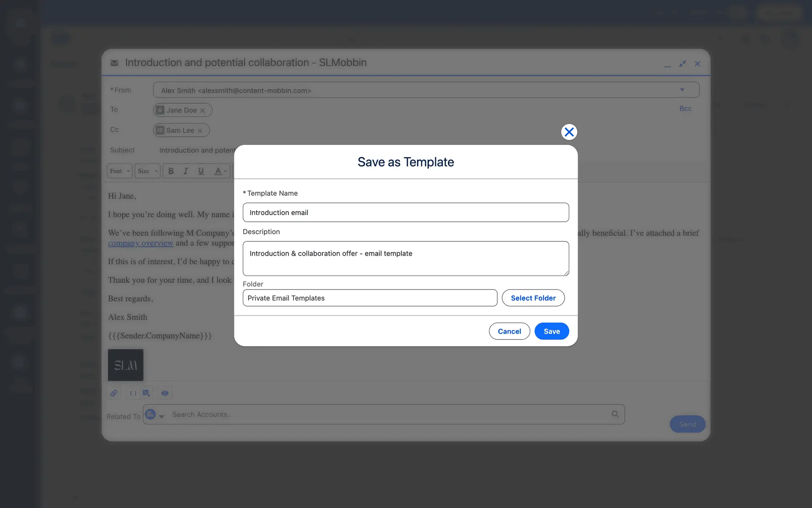Click the email preview eye icon

point(165,393)
